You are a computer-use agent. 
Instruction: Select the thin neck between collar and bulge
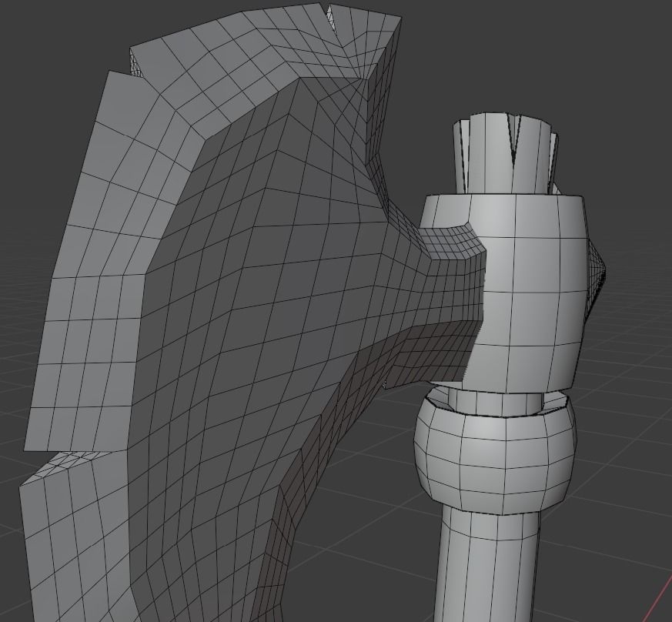(x=495, y=401)
